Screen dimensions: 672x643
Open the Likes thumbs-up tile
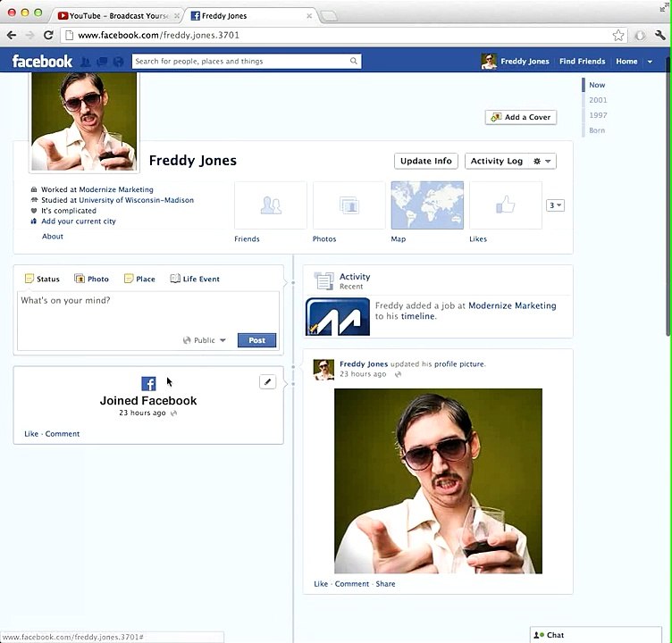(x=506, y=205)
